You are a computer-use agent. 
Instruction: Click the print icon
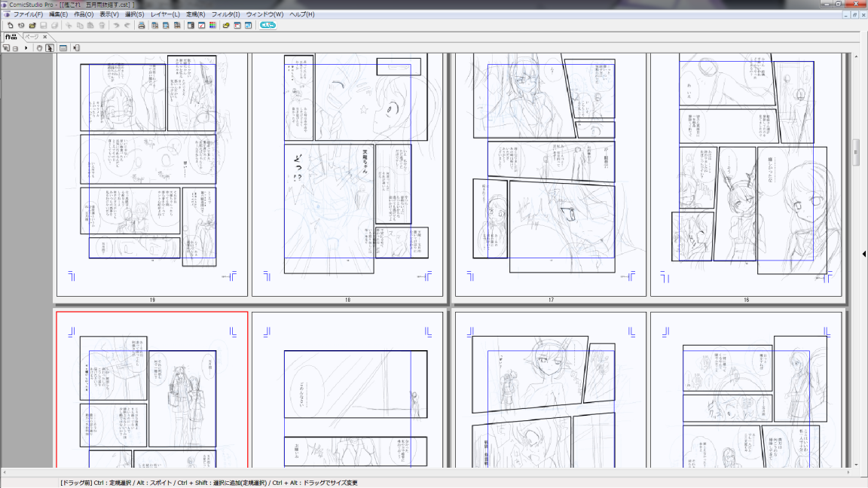[141, 26]
